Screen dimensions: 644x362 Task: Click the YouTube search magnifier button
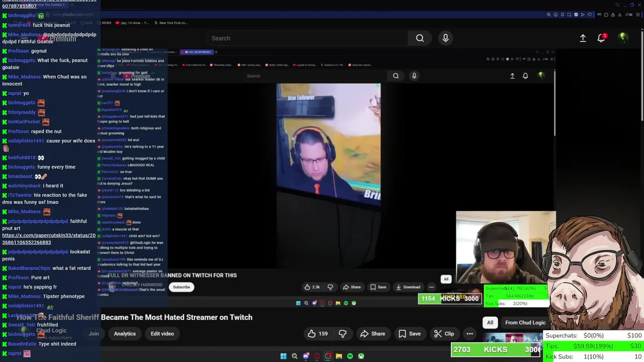tap(420, 38)
